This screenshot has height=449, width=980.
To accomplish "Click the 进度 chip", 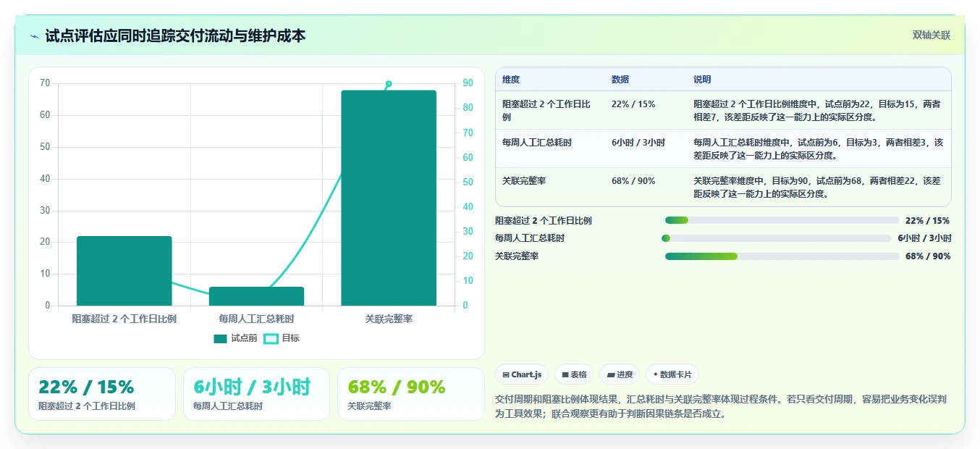I will point(620,374).
